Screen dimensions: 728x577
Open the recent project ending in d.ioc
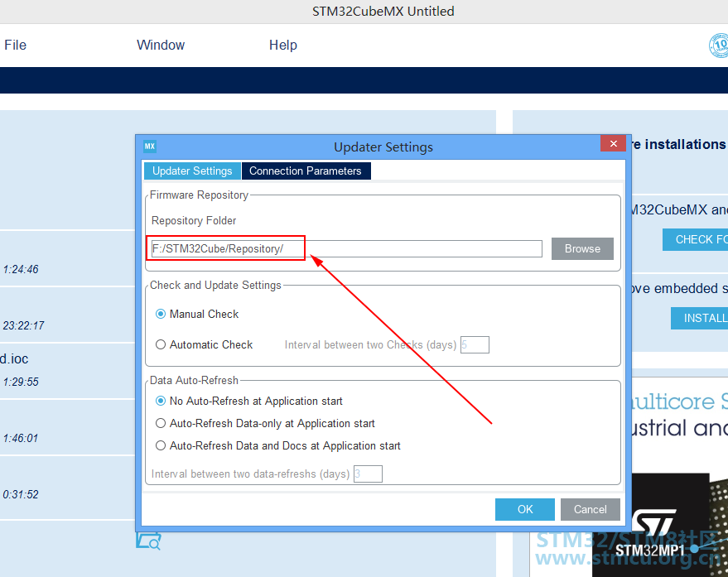point(67,371)
